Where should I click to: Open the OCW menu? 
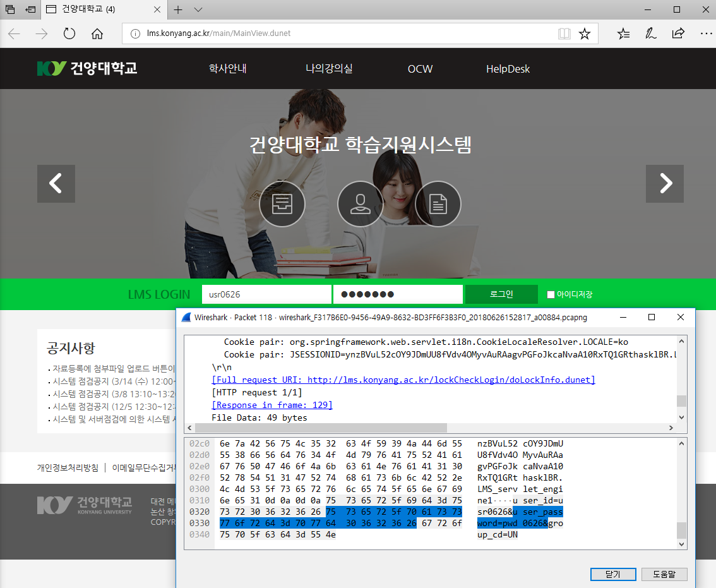click(420, 69)
